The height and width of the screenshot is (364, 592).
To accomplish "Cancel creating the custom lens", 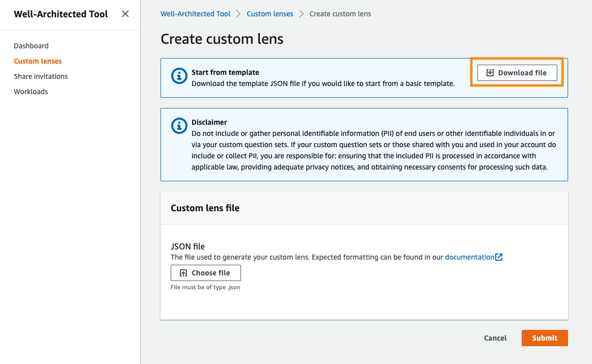I will click(495, 338).
